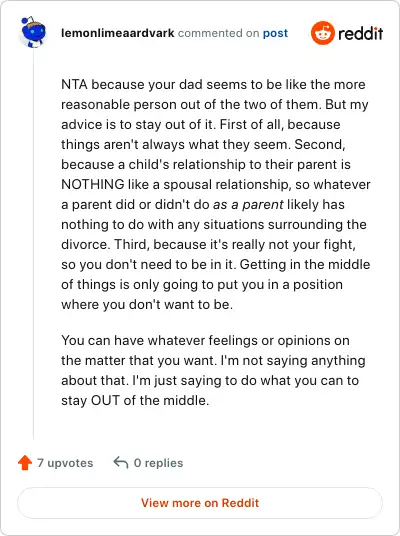Click the sentence "where you don't want to be."
Screen dimensions: 400x536
(147, 305)
